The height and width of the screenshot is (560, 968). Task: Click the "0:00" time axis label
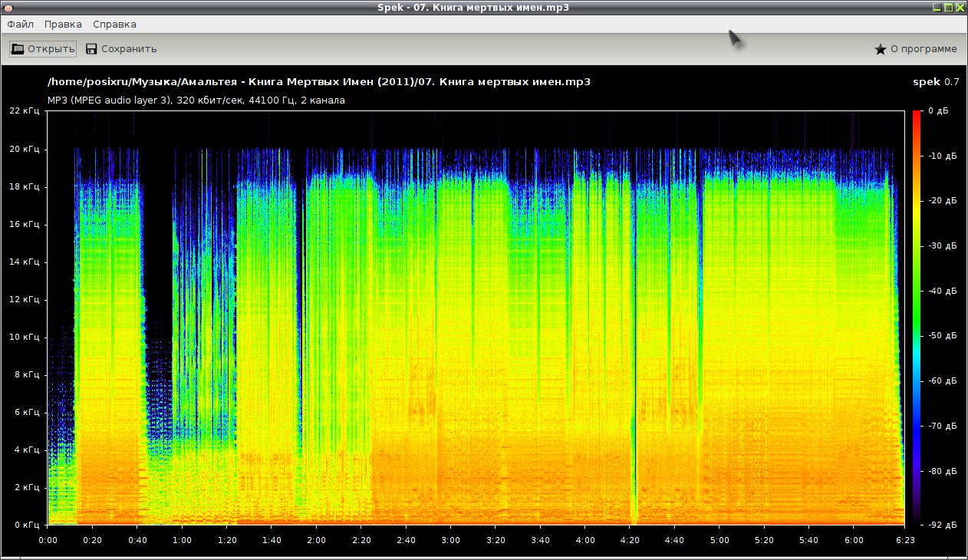coord(48,540)
